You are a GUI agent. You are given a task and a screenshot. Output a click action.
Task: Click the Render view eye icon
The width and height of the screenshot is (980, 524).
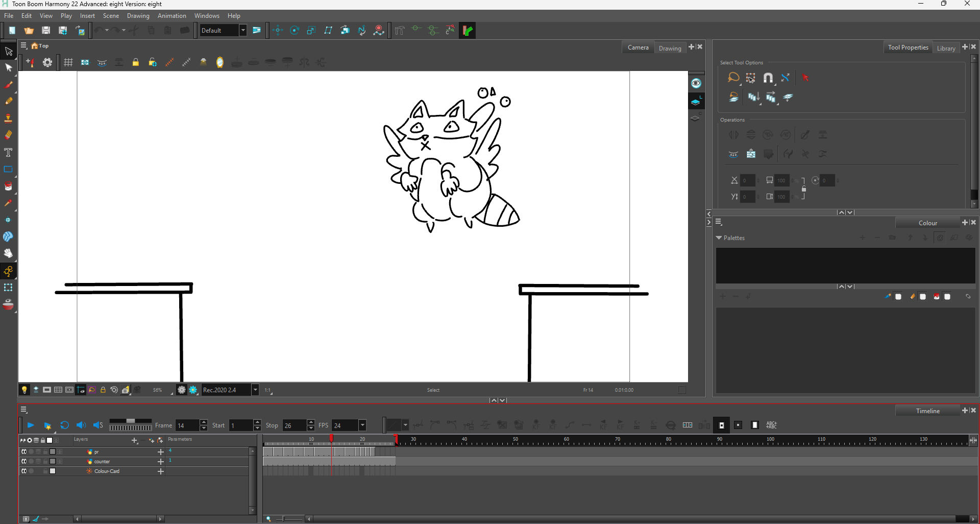[696, 83]
